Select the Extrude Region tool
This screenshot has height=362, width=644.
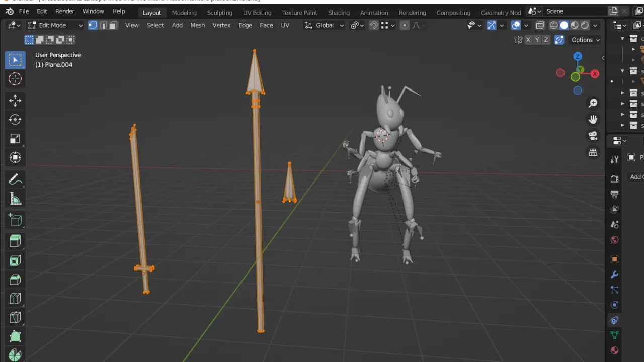coord(15,241)
